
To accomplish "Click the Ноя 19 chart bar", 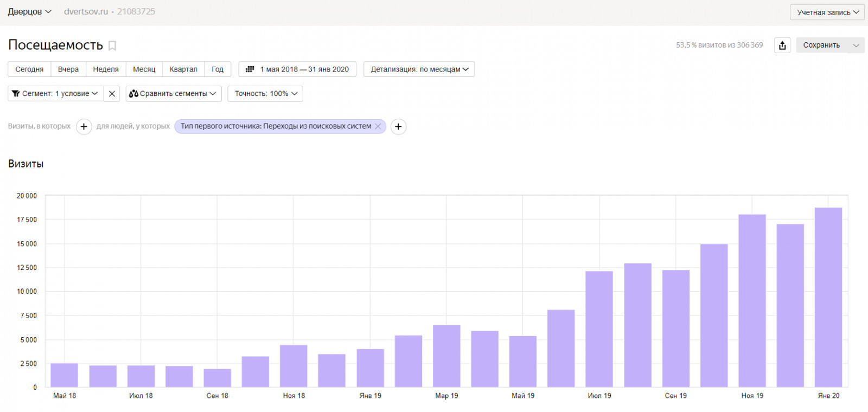I will [752, 300].
